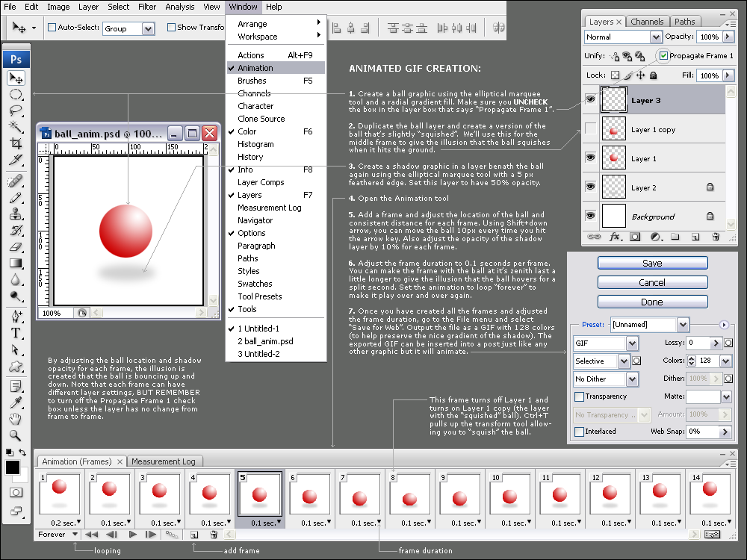The height and width of the screenshot is (560, 747).
Task: Click the layer style fx icon
Action: [x=616, y=237]
